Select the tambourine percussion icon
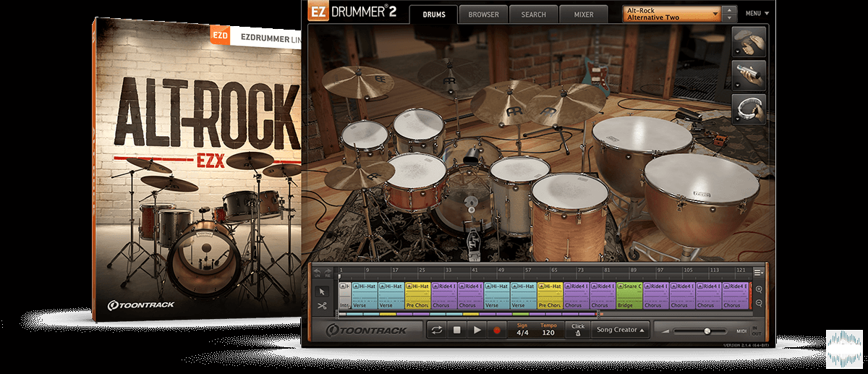Screen dimensions: 868x374 749,109
